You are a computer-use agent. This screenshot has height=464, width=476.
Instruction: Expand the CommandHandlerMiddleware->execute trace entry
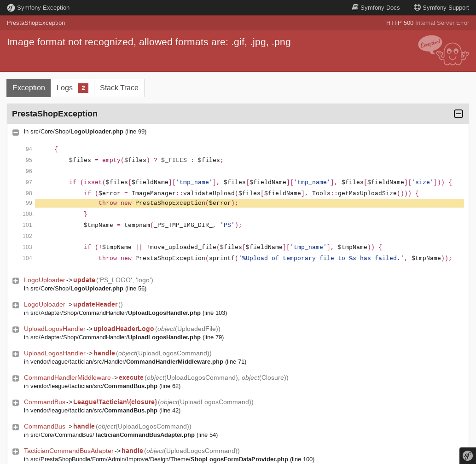pyautogui.click(x=16, y=378)
